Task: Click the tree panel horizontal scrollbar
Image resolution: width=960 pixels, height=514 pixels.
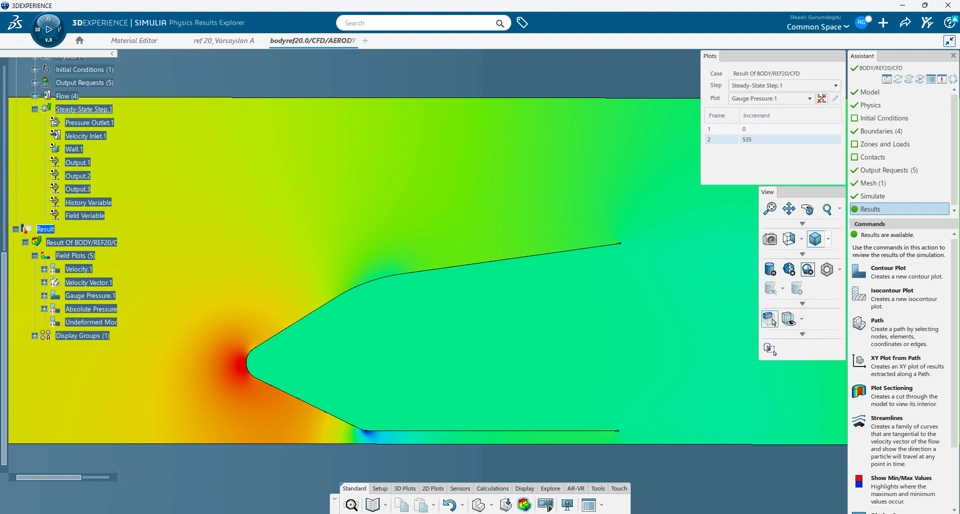Action: pos(48,477)
